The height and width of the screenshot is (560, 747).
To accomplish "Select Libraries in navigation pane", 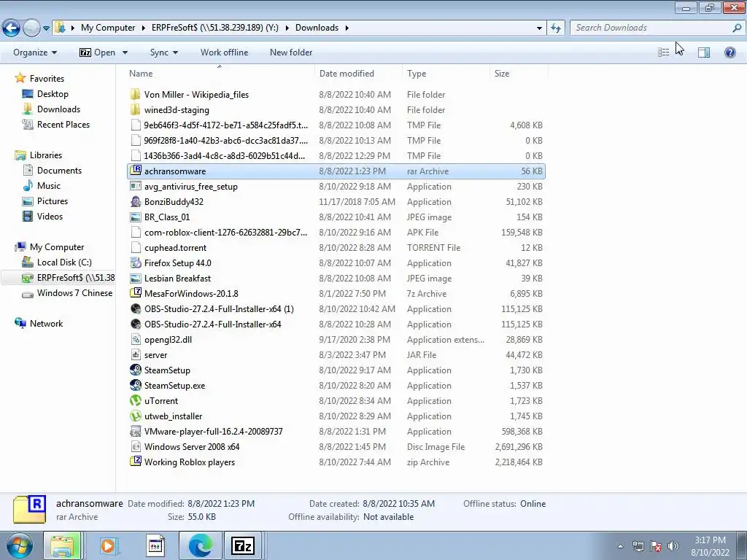I will pos(46,155).
